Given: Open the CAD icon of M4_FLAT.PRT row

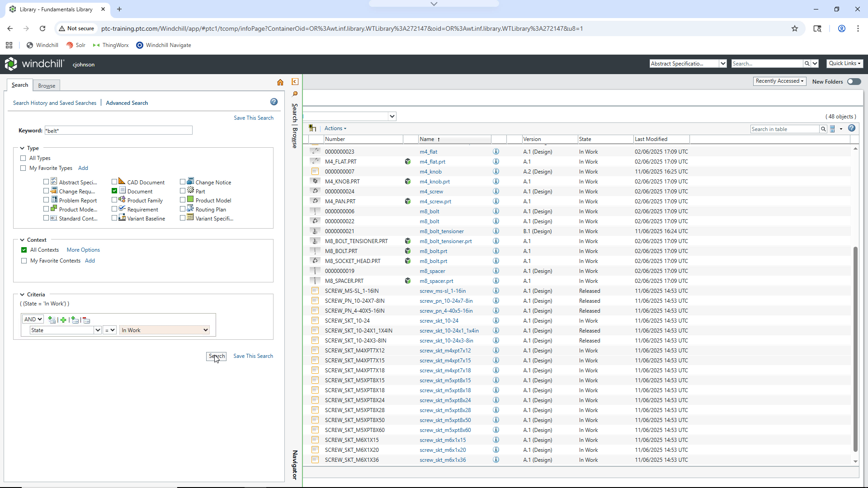Looking at the screenshot, I should point(408,162).
